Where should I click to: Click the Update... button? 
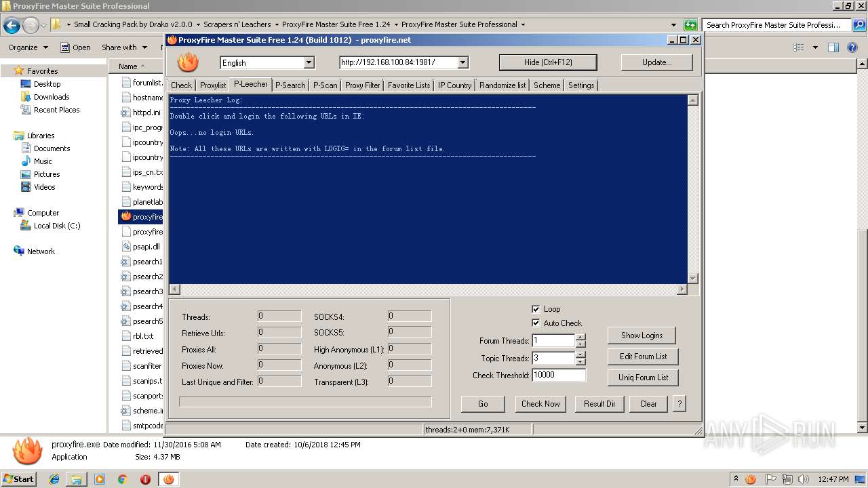[656, 62]
